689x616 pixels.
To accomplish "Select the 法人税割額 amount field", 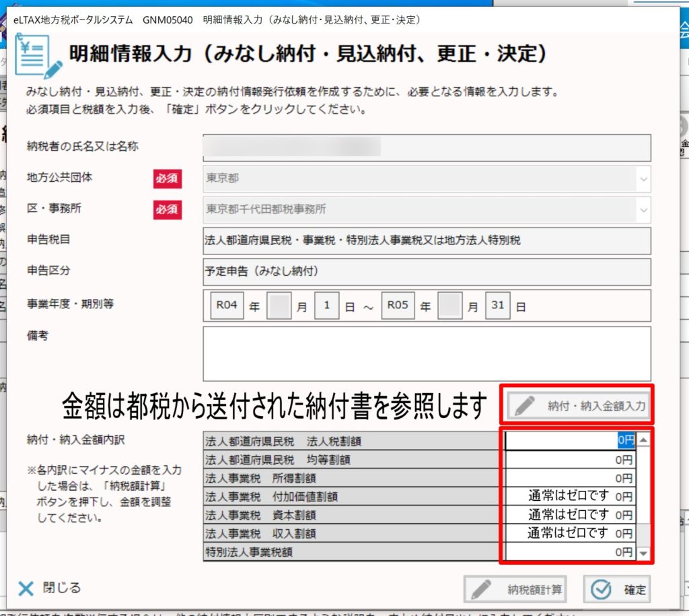I will pyautogui.click(x=570, y=440).
